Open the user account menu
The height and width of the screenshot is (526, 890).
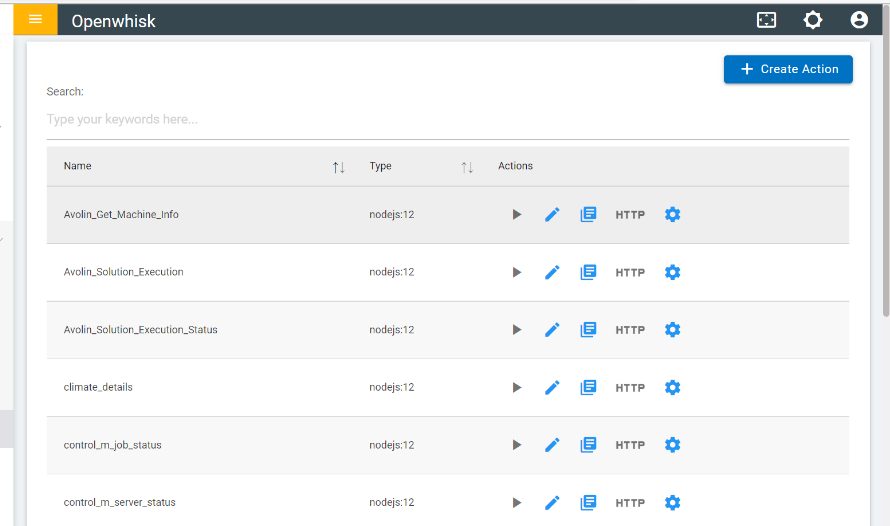pyautogui.click(x=859, y=20)
